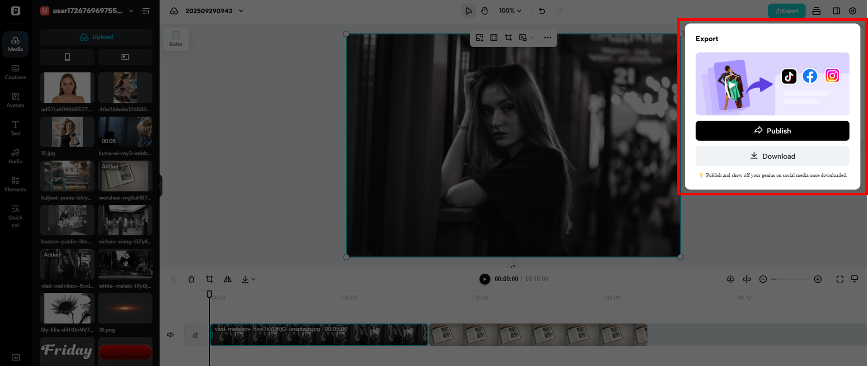Click the fit-to-frame icon above canvas
868x366 pixels.
coord(494,38)
